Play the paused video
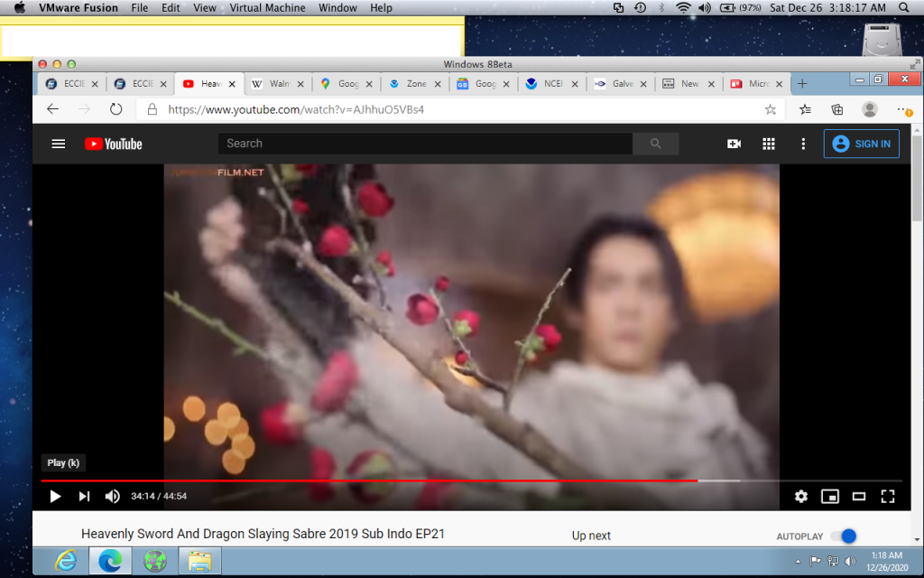This screenshot has width=924, height=578. click(55, 497)
